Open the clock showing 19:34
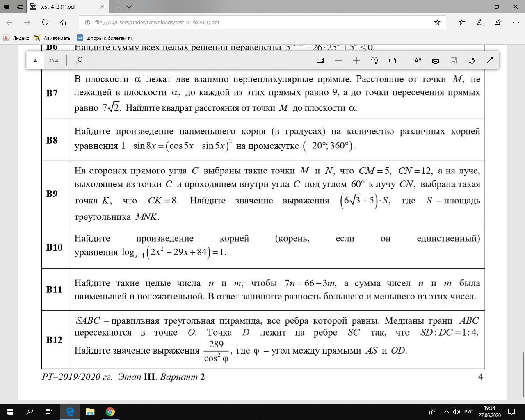Viewport: 525px width, 420px height. [489, 412]
